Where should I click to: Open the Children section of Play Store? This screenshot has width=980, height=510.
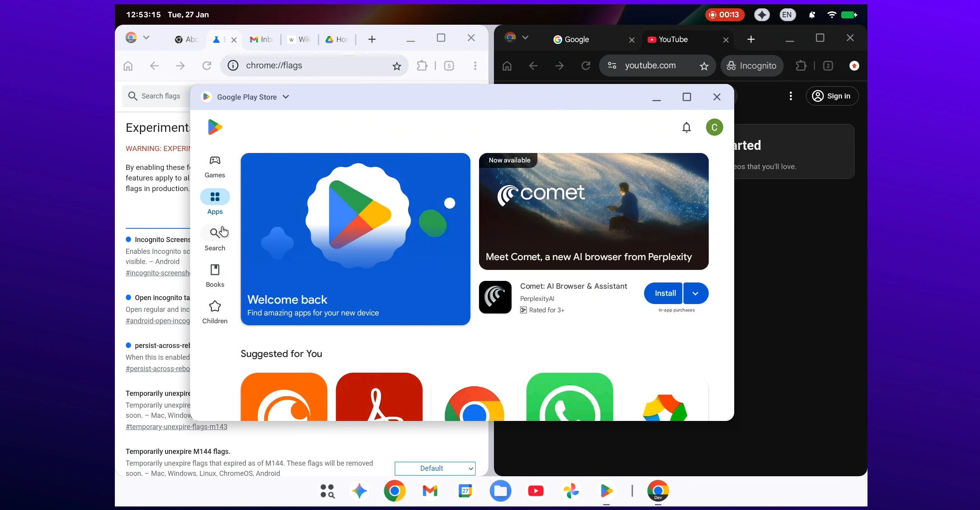(215, 311)
